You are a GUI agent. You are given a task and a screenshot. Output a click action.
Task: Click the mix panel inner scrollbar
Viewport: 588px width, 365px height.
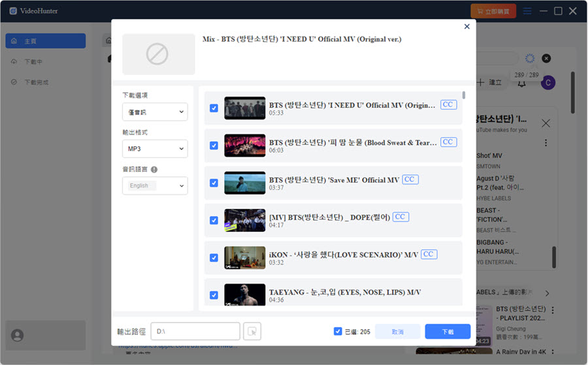(554, 257)
